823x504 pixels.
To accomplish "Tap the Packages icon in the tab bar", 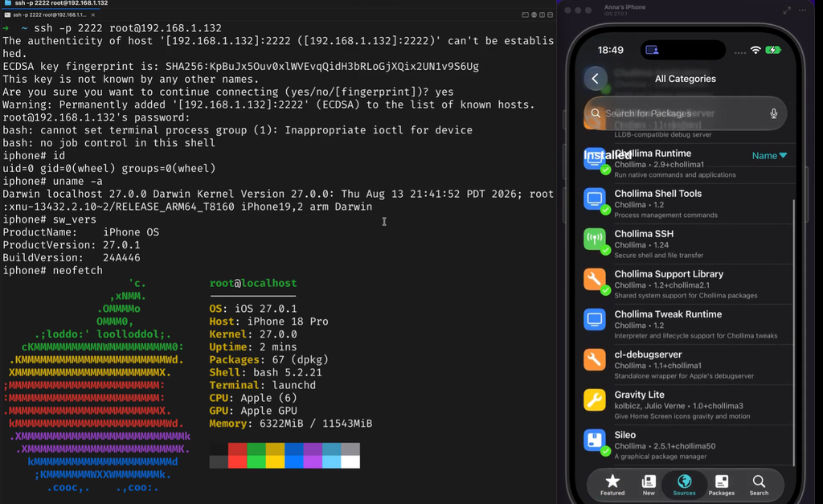I will 722,481.
